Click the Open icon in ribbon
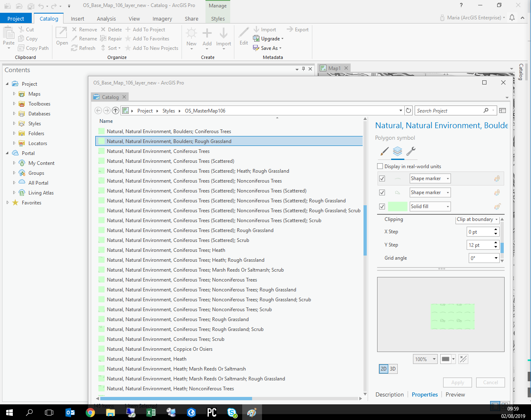The width and height of the screenshot is (531, 420). pyautogui.click(x=61, y=33)
